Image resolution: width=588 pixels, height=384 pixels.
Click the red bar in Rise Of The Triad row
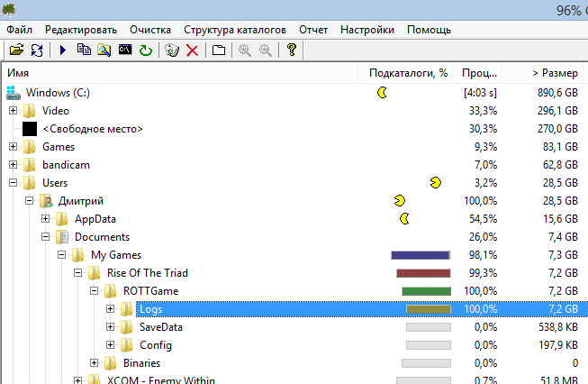(x=423, y=273)
